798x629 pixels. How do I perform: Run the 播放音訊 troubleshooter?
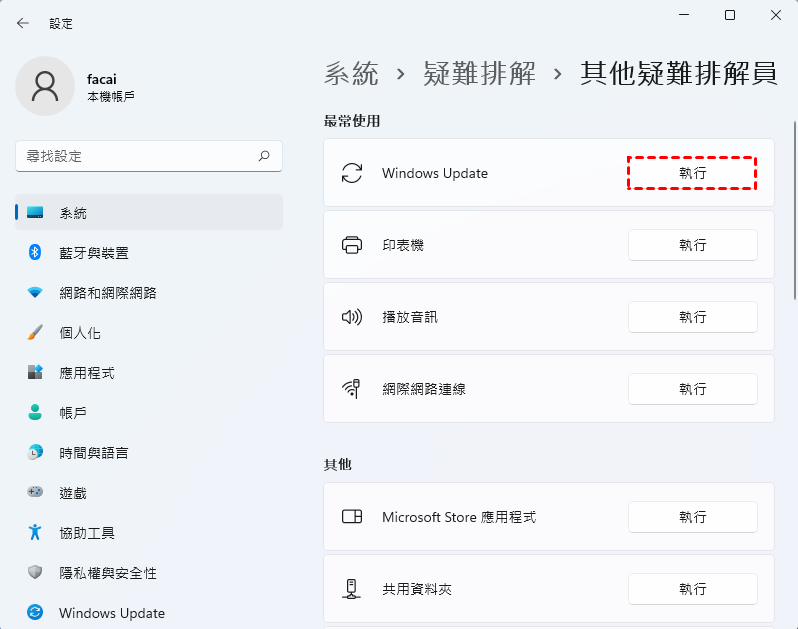pos(692,317)
